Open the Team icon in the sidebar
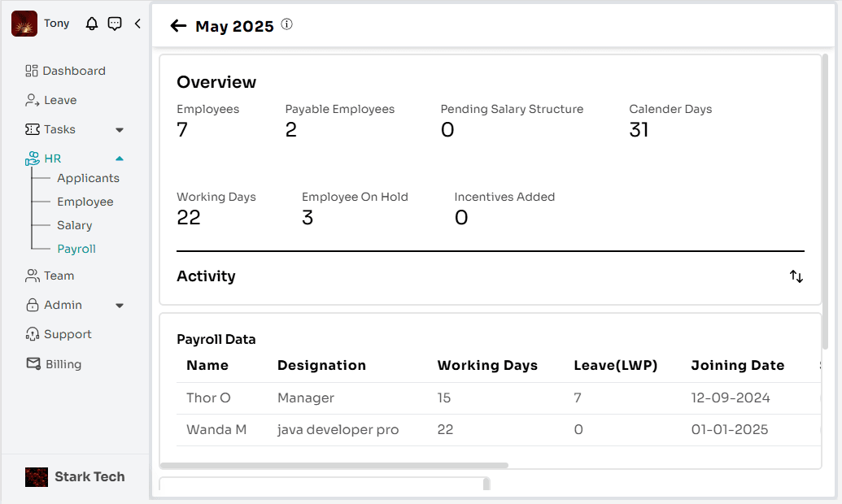 (x=32, y=276)
